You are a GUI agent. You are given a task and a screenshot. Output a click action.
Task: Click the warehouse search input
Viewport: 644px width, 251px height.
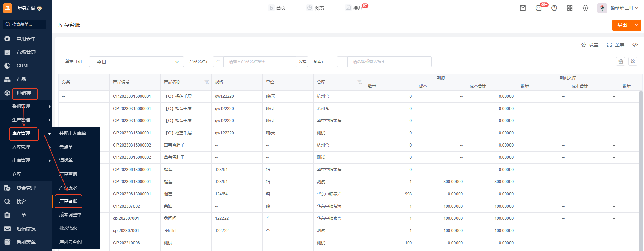point(390,62)
